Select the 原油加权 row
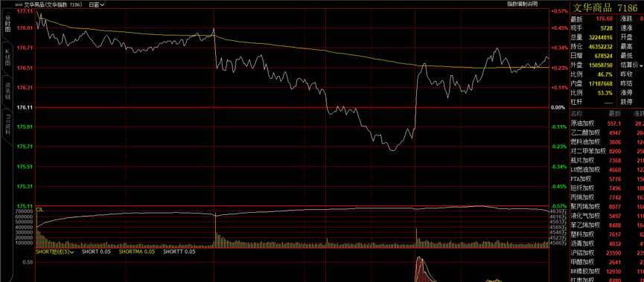 pos(607,124)
